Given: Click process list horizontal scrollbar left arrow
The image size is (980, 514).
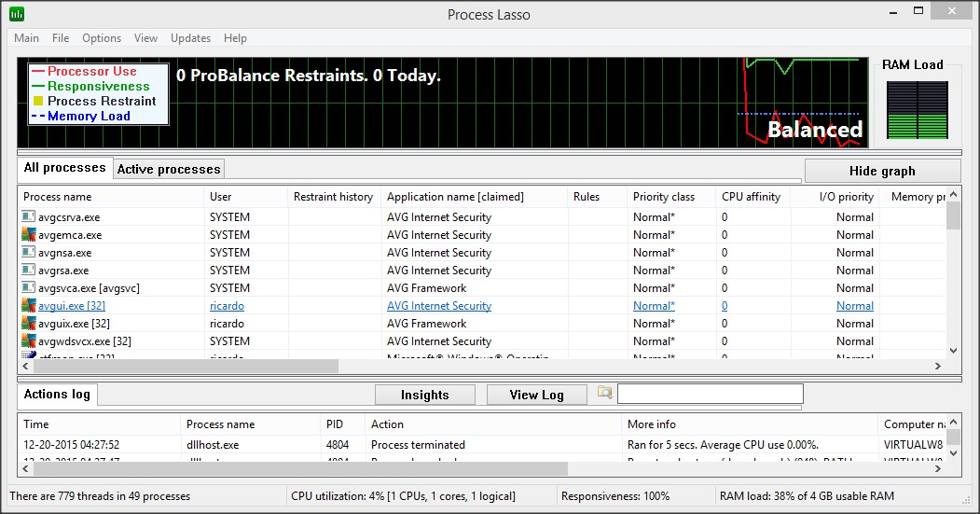Looking at the screenshot, I should pos(25,366).
